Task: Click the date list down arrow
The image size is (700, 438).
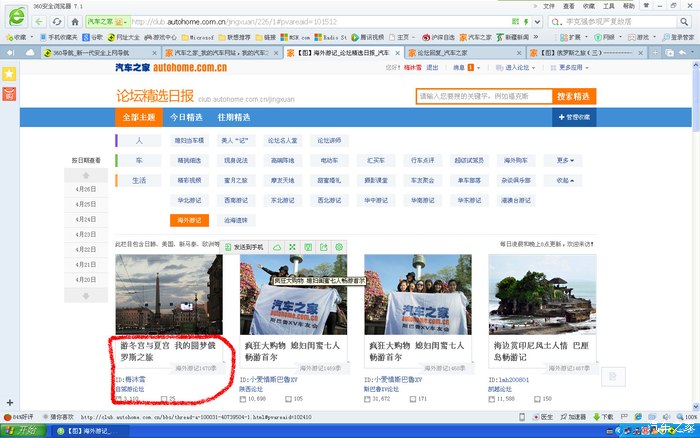Action: pyautogui.click(x=87, y=295)
